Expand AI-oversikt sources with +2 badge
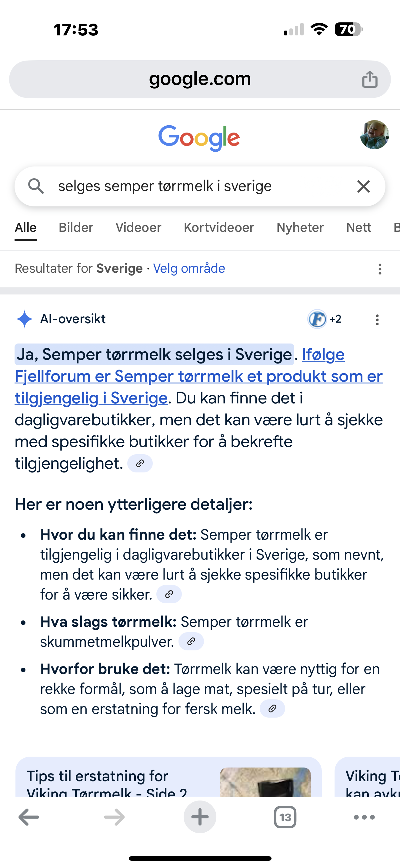Image resolution: width=400 pixels, height=868 pixels. 325,319
